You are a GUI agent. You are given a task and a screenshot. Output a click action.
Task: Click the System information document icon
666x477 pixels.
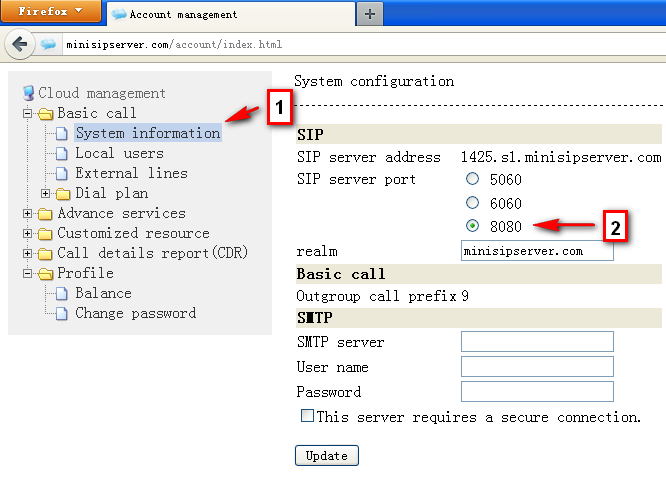click(x=62, y=133)
